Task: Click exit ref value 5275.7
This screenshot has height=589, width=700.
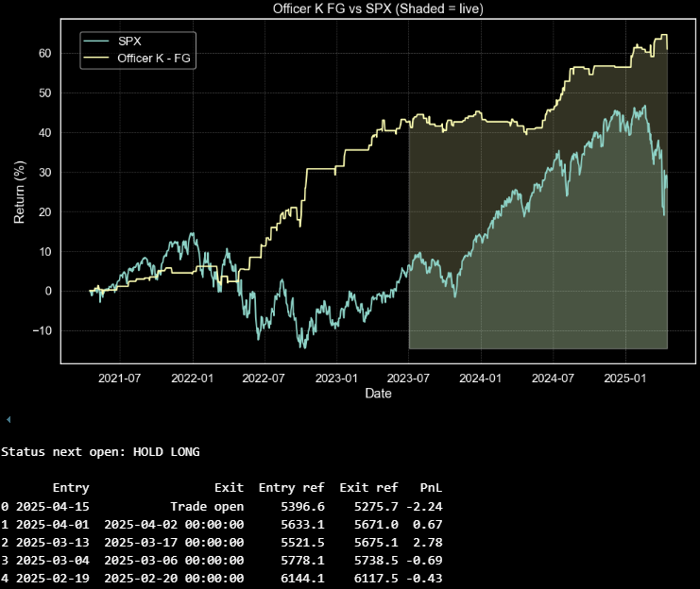Action: (376, 507)
